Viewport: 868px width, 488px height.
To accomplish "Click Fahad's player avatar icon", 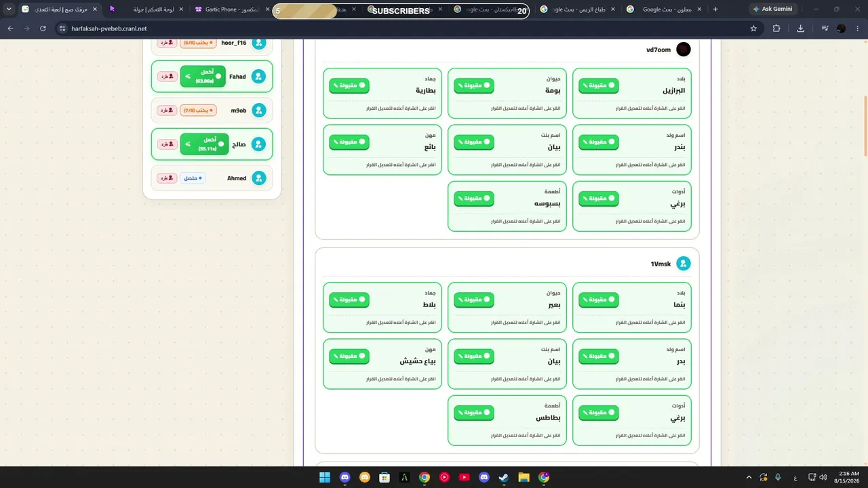I will point(258,77).
